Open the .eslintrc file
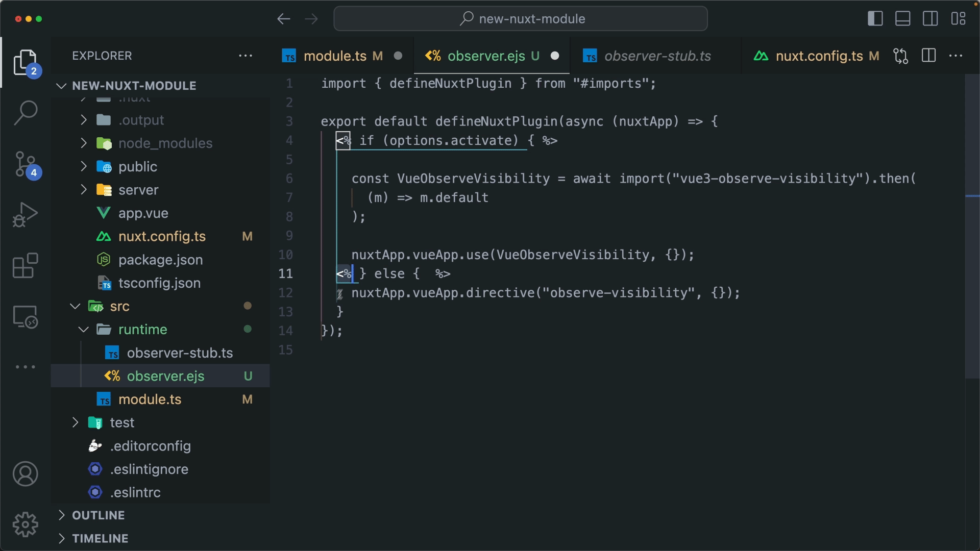The height and width of the screenshot is (551, 980). (161, 493)
